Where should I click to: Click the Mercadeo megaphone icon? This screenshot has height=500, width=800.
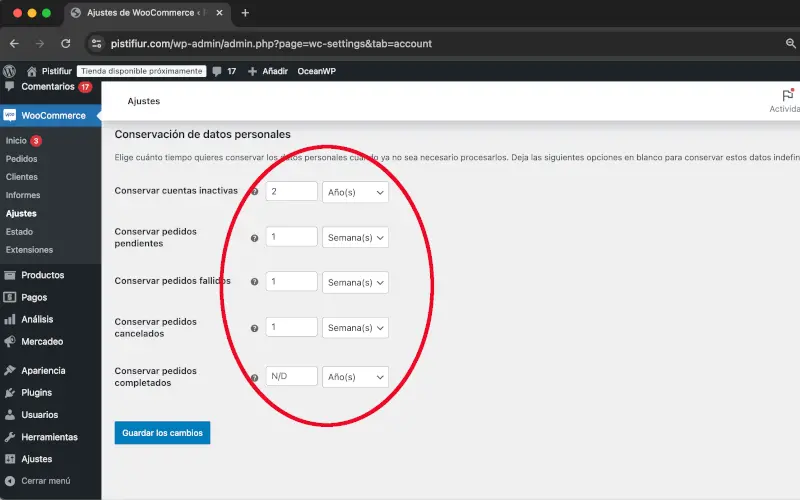pos(10,341)
